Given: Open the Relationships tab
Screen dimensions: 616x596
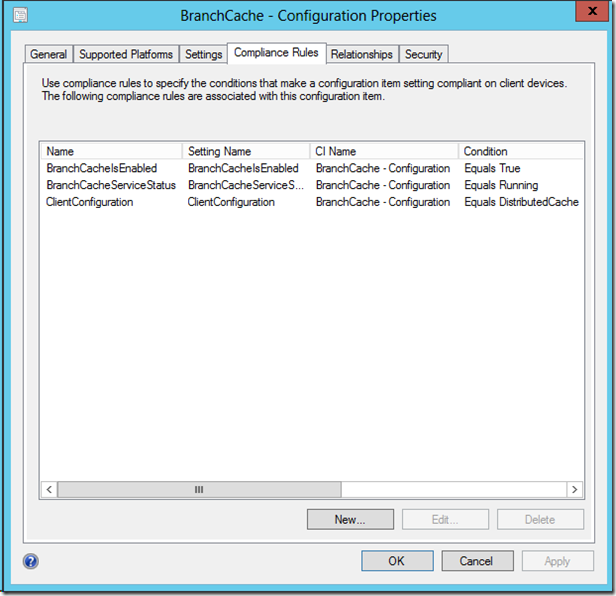Looking at the screenshot, I should point(361,54).
